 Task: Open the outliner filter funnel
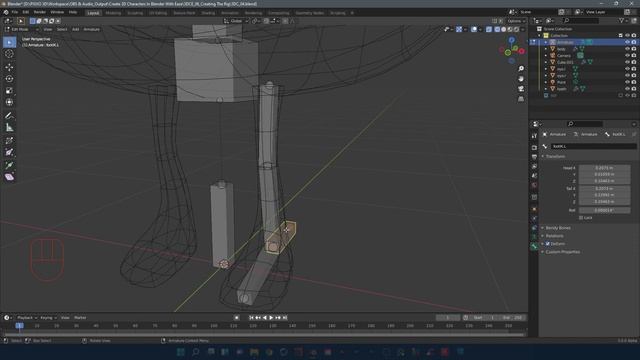tap(621, 20)
